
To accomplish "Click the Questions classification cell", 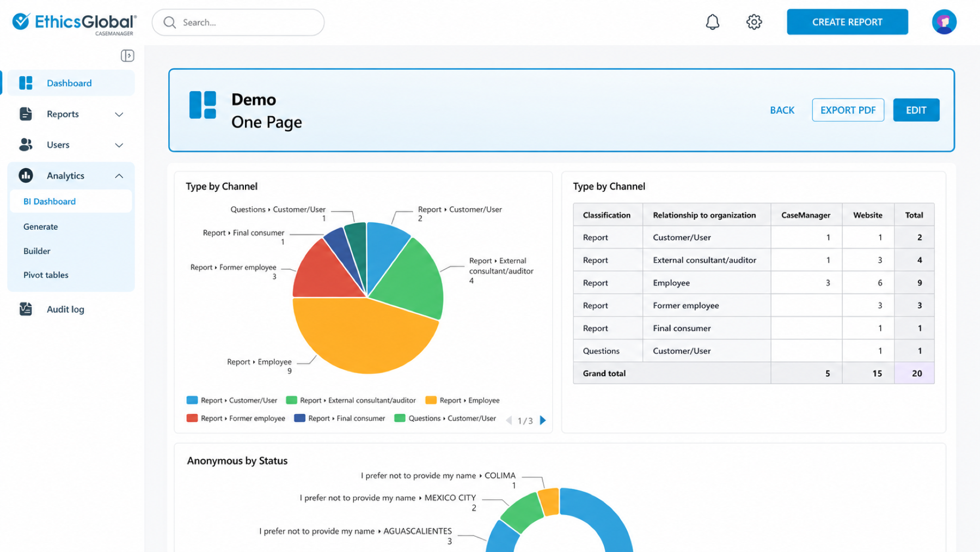I will click(x=608, y=351).
